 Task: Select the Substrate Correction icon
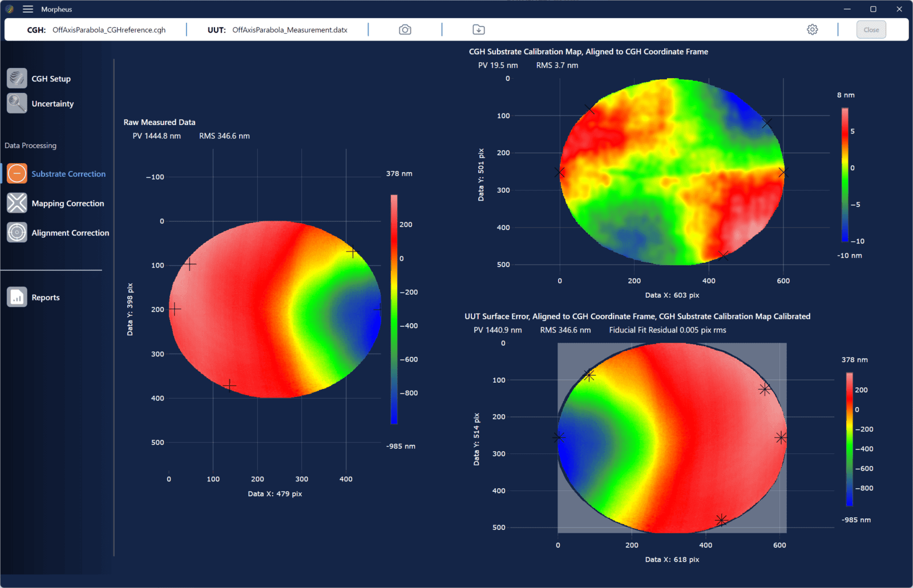17,173
